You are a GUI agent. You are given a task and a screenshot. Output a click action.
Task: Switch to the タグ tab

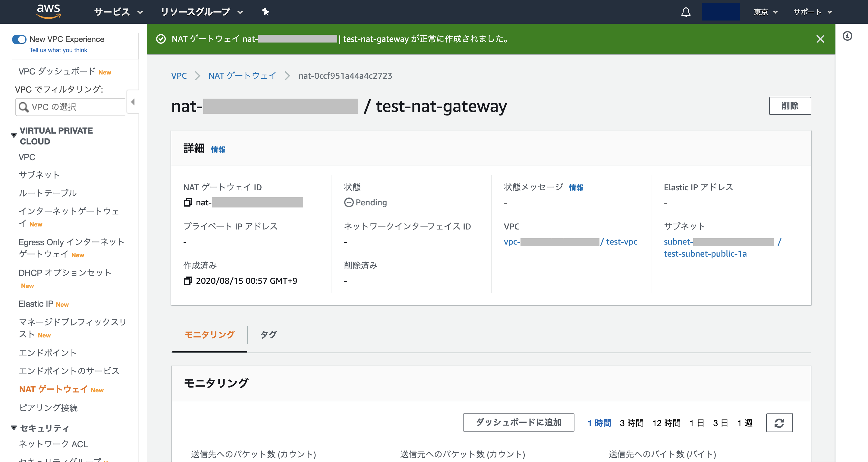point(268,334)
